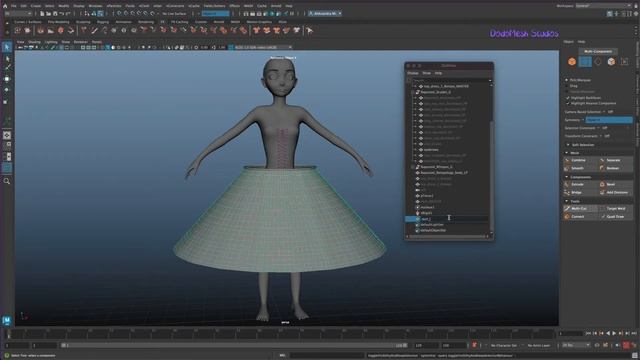Click the Open Scene folder icon
This screenshot has height=360, width=640.
click(x=49, y=13)
